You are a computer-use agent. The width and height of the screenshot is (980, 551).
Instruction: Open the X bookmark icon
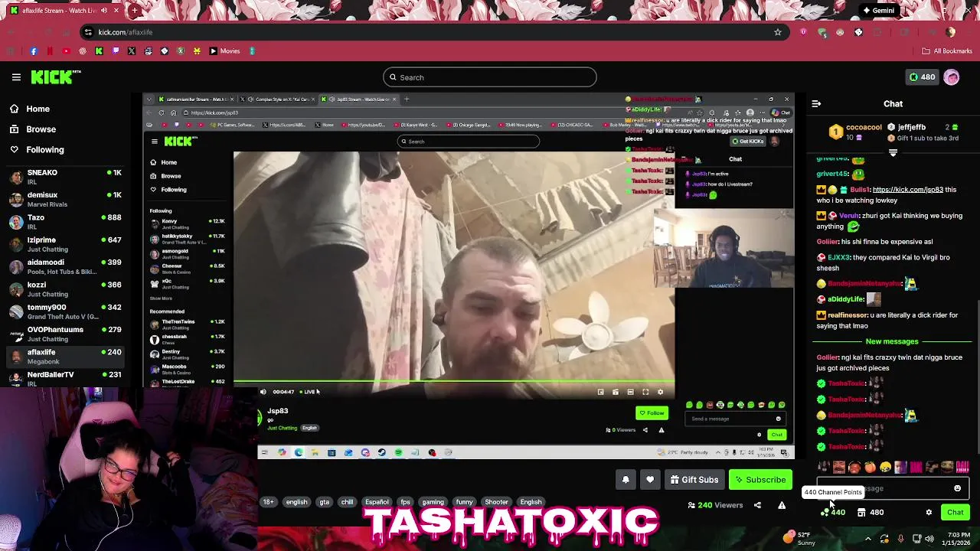[132, 51]
